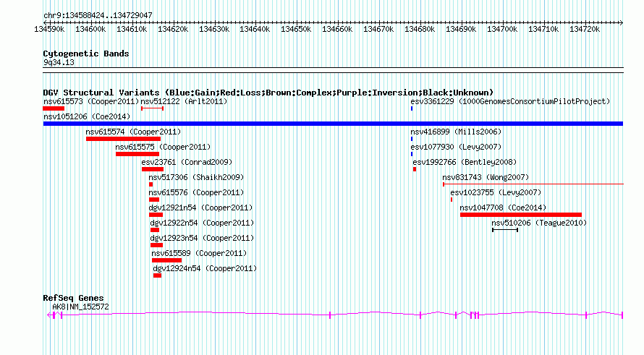This screenshot has width=644, height=355.
Task: Click the red bar under esv23761
Action: pyautogui.click(x=153, y=169)
